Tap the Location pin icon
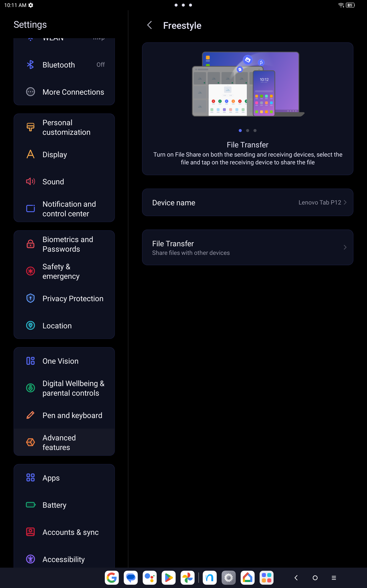This screenshot has width=367, height=588. [30, 326]
